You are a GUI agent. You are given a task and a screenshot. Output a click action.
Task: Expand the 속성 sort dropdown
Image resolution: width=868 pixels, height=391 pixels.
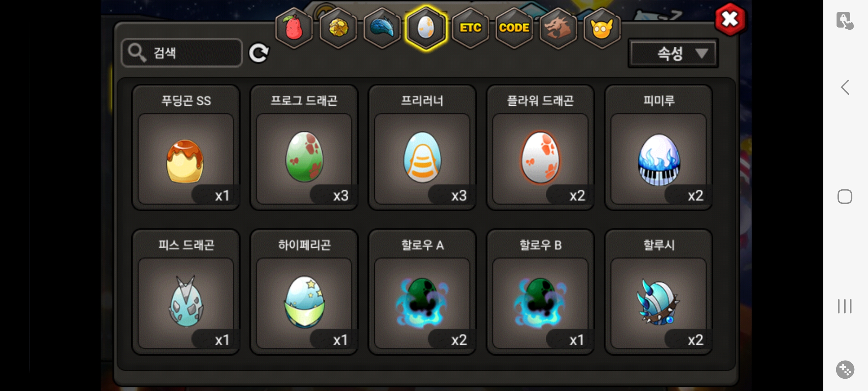tap(673, 54)
